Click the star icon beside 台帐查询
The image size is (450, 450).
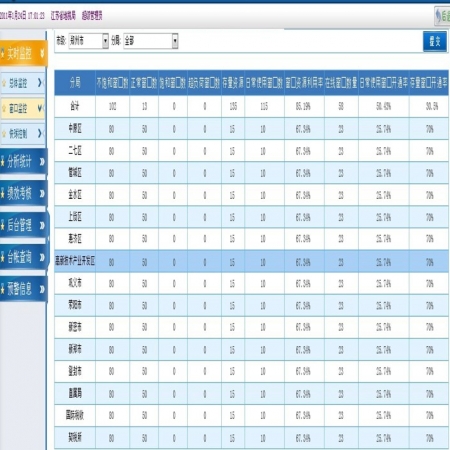2,257
